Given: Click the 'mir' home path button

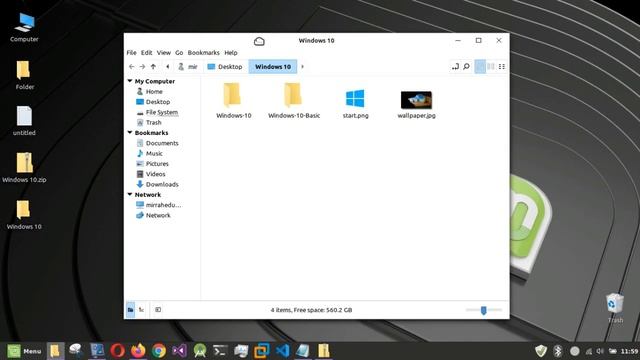Looking at the screenshot, I should click(x=188, y=67).
